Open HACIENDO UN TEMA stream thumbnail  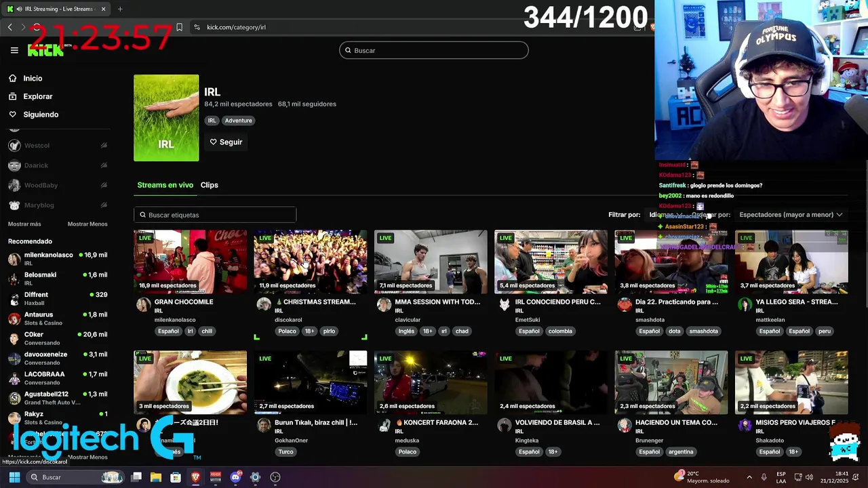coord(671,382)
